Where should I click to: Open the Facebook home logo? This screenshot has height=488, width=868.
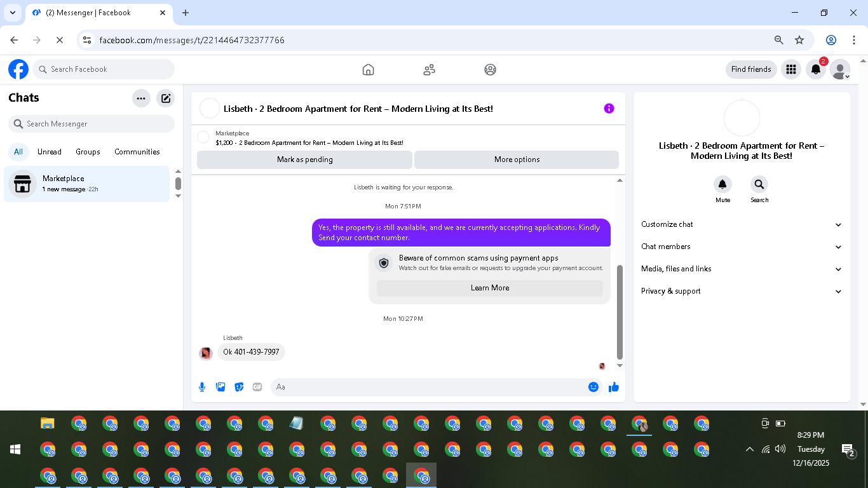coord(18,69)
